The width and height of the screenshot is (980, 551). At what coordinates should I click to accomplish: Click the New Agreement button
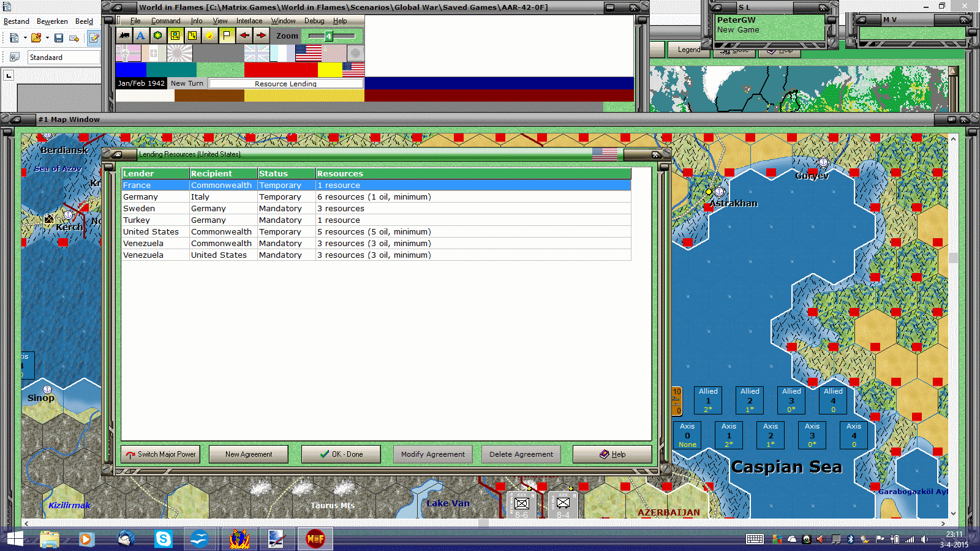(x=249, y=454)
